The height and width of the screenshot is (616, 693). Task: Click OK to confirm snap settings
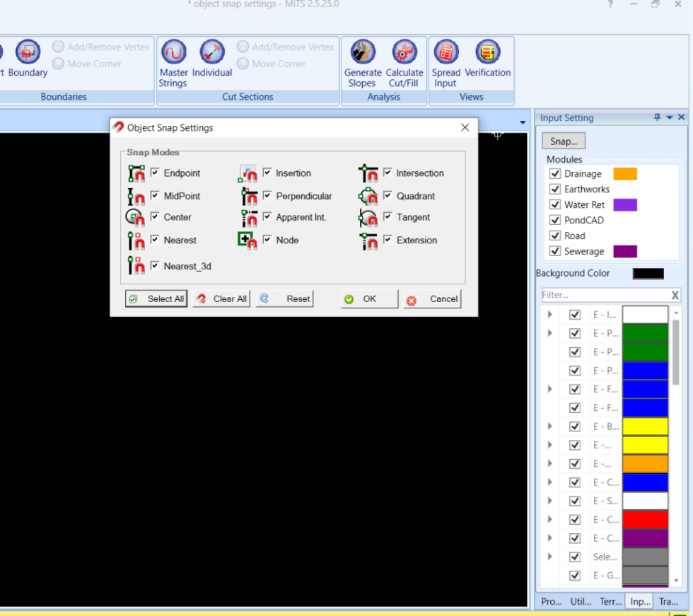click(x=368, y=298)
